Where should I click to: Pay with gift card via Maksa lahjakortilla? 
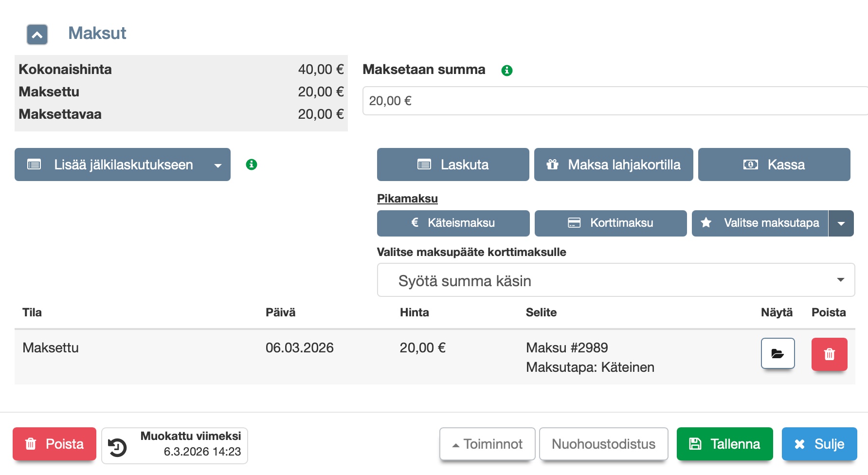(x=613, y=164)
